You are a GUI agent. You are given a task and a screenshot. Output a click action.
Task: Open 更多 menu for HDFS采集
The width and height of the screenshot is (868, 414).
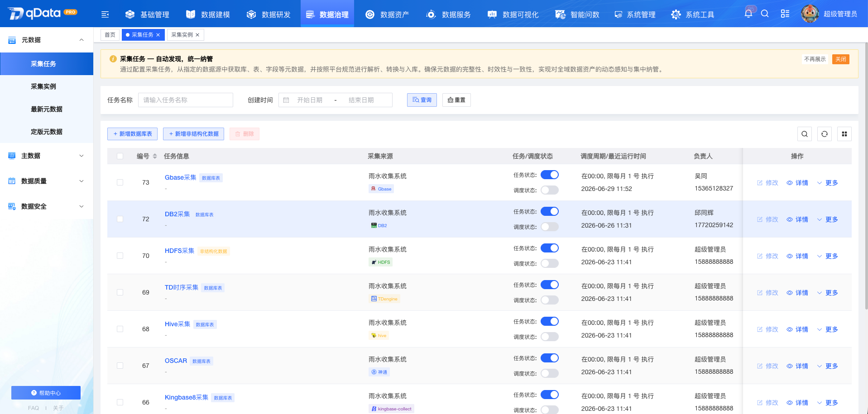click(827, 256)
